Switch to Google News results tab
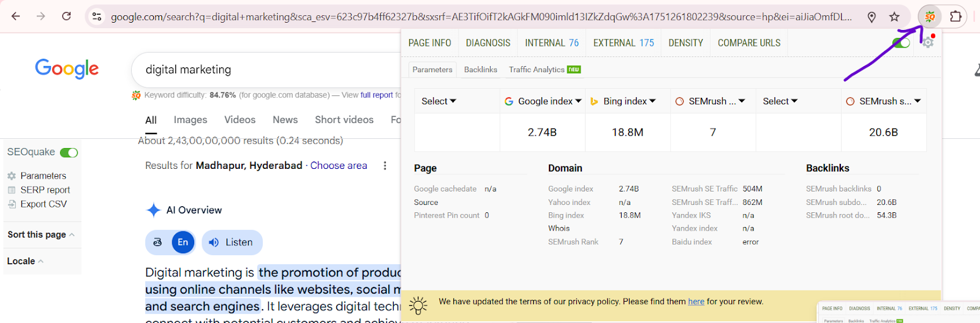980x323 pixels. [x=285, y=120]
